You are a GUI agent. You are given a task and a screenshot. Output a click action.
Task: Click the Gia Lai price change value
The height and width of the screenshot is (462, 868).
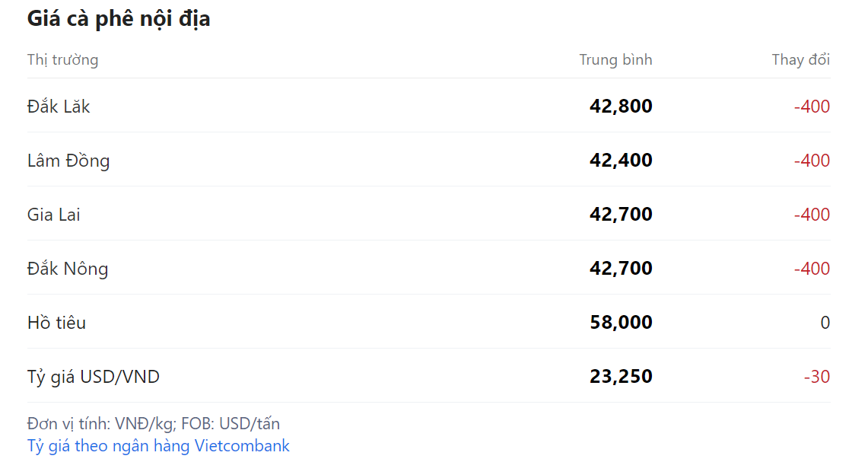tap(812, 215)
